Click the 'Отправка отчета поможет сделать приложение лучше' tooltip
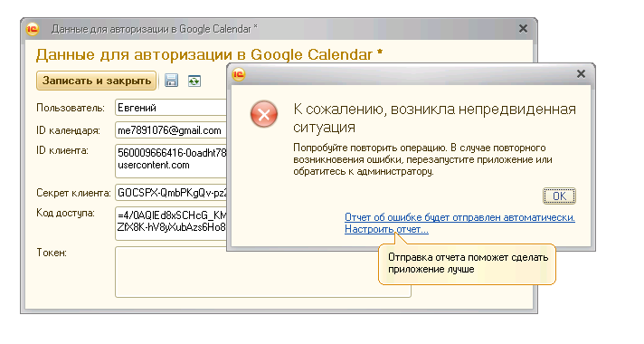 pyautogui.click(x=467, y=263)
